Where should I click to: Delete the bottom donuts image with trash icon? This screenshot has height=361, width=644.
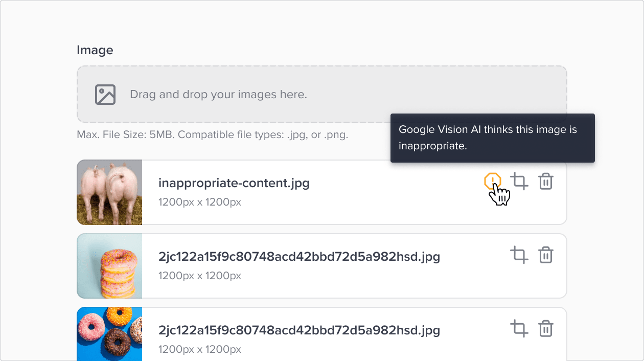545,328
